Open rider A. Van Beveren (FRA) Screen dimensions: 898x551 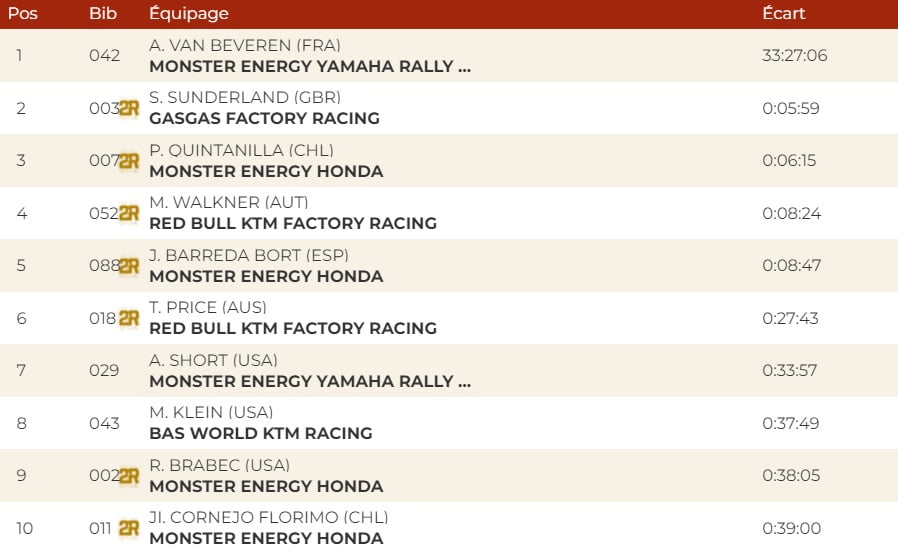(x=244, y=45)
